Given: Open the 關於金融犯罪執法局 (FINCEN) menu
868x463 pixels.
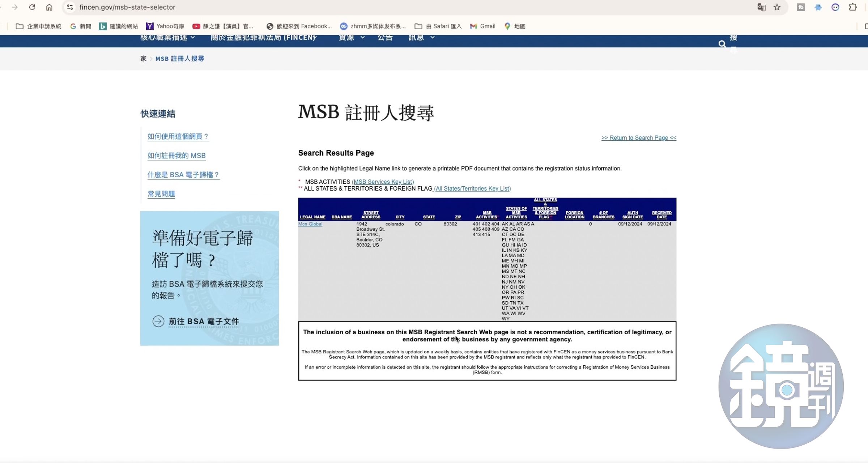Looking at the screenshot, I should [x=264, y=37].
